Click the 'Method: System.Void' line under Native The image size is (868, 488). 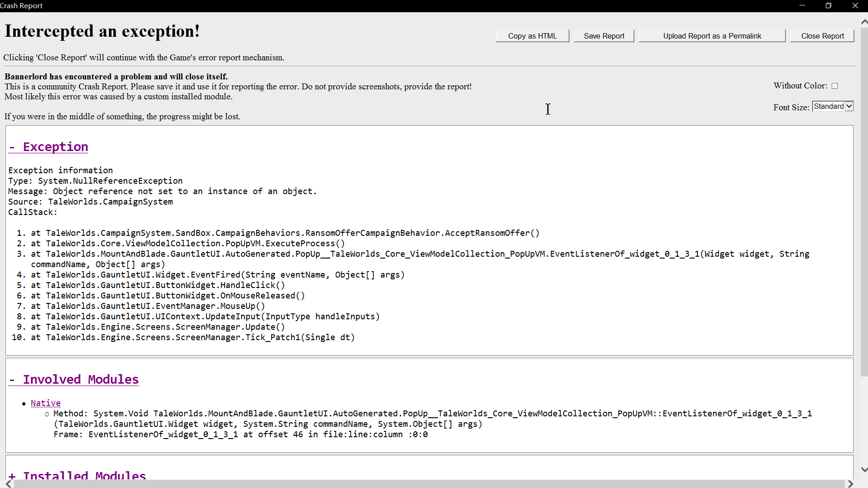pos(432,419)
